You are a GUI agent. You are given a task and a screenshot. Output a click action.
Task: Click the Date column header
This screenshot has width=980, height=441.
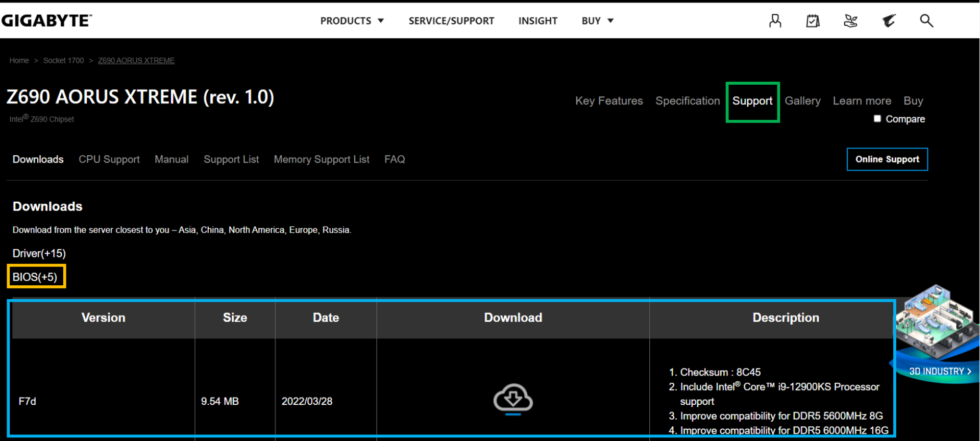tap(326, 317)
